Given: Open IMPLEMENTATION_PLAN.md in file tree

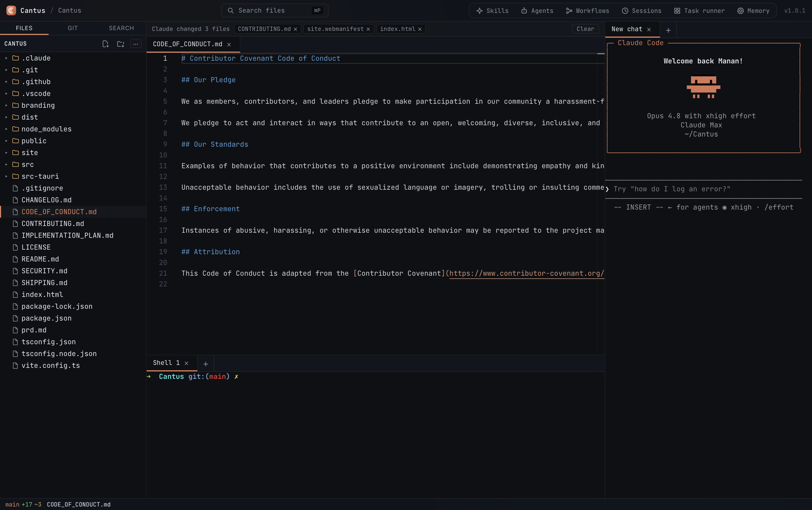Looking at the screenshot, I should tap(73, 235).
